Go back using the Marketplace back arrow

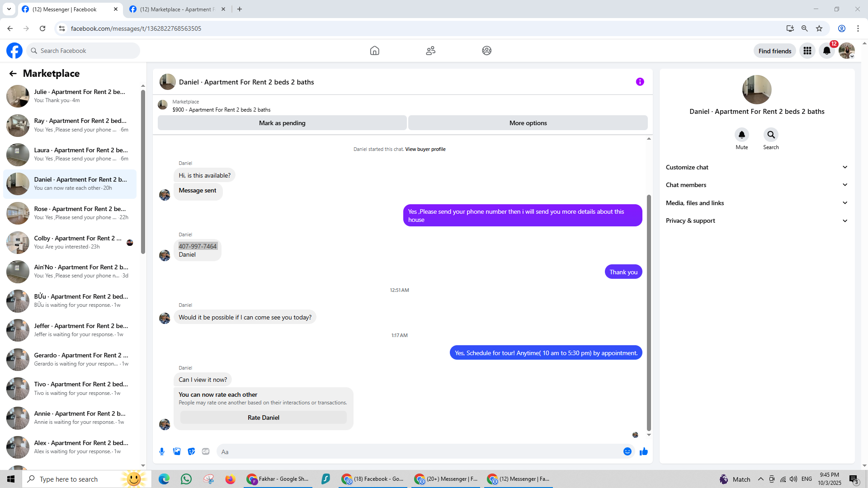(13, 74)
